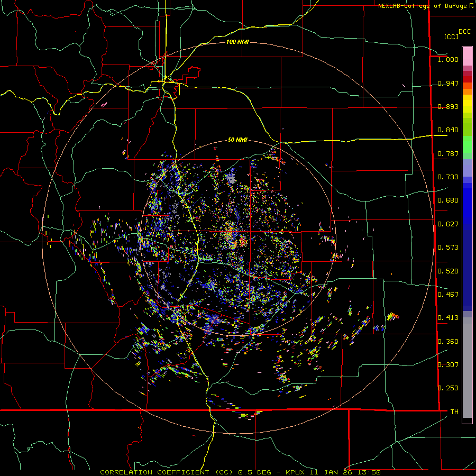This screenshot has width=476, height=476.
Task: Pick the gray segment of the color bar
Action: [x=467, y=368]
